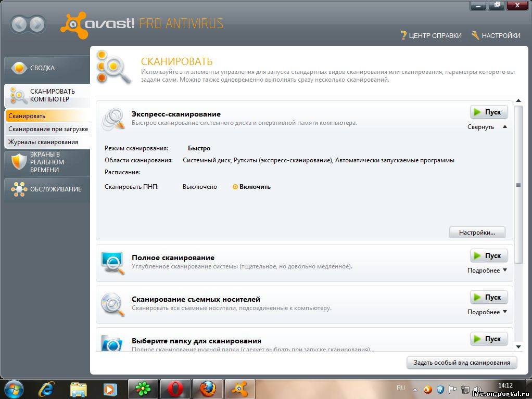Click the scan list scrollbar thumb

(518, 185)
